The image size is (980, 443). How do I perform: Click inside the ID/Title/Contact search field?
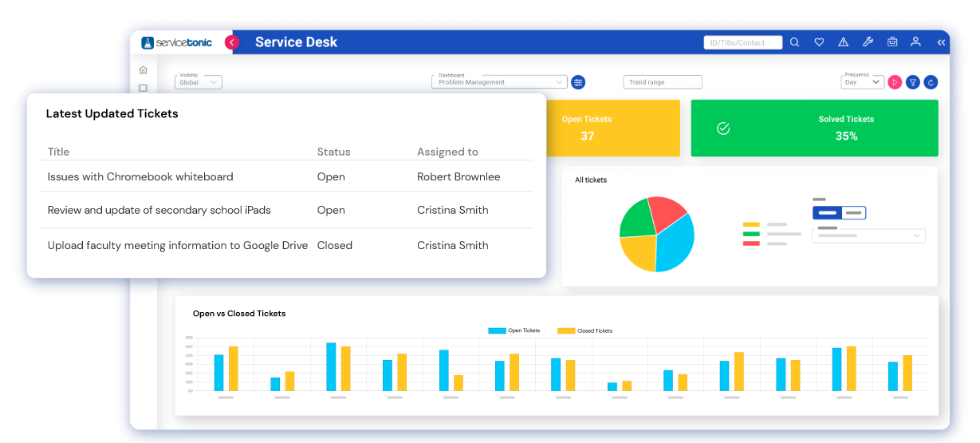742,43
